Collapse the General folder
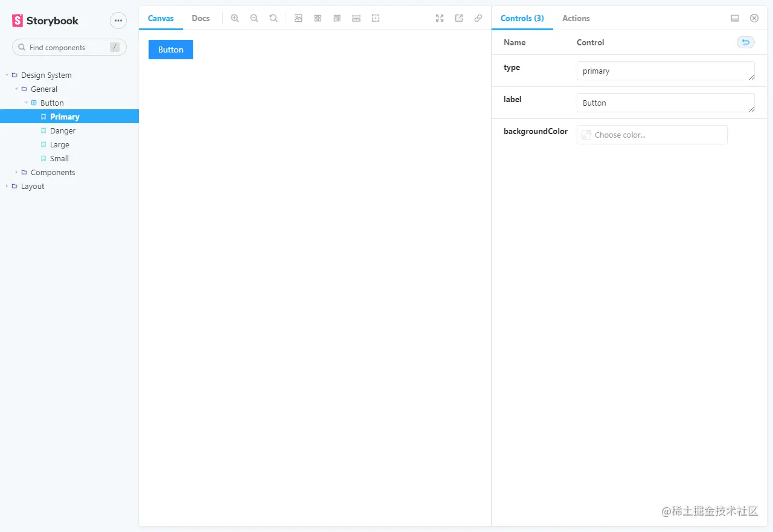Image resolution: width=773 pixels, height=532 pixels. coord(17,89)
